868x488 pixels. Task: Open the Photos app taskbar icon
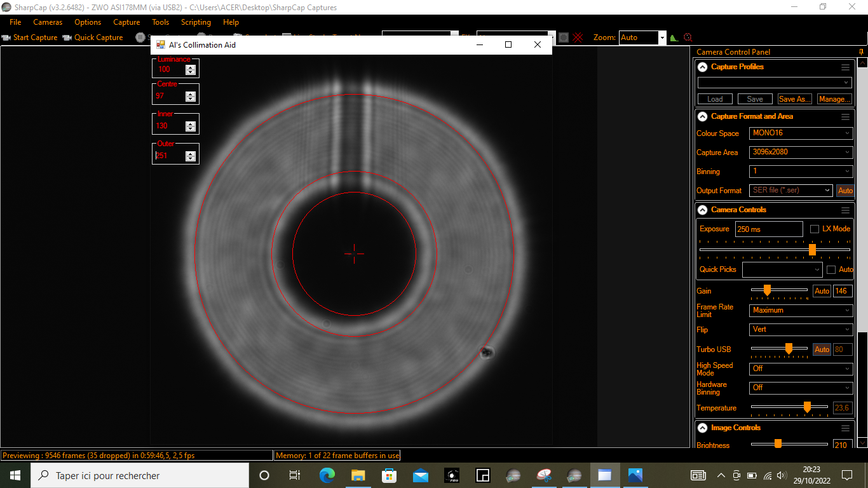[635, 475]
